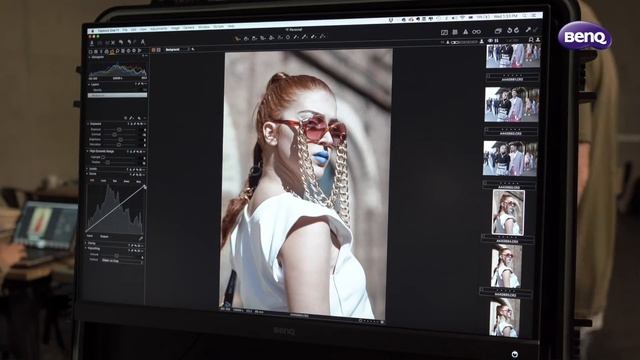Switch to the Green curve tab
This screenshot has width=640, height=360.
click(x=127, y=181)
